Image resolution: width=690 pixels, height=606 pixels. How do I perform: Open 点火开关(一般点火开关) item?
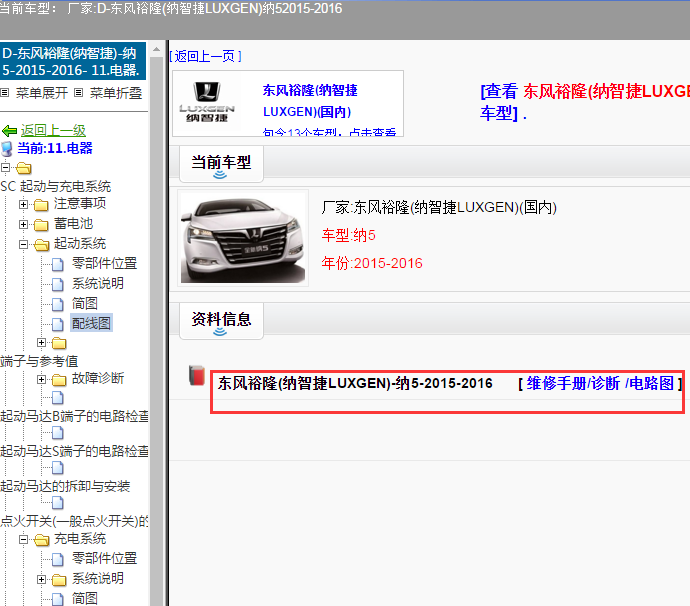[x=74, y=521]
